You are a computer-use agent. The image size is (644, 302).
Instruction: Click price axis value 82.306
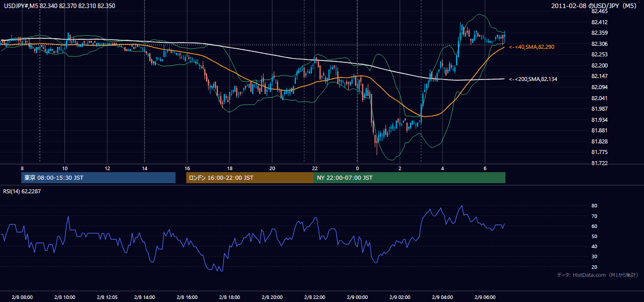[x=600, y=44]
